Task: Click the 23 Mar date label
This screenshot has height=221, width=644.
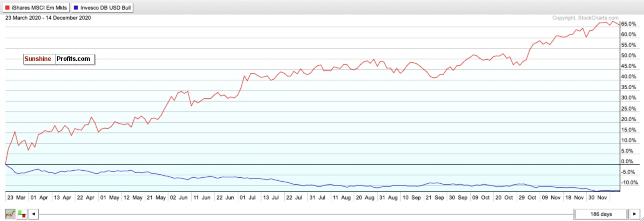Action: click(x=16, y=198)
